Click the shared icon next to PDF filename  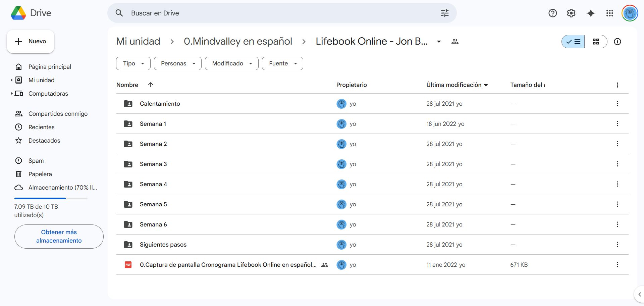324,265
